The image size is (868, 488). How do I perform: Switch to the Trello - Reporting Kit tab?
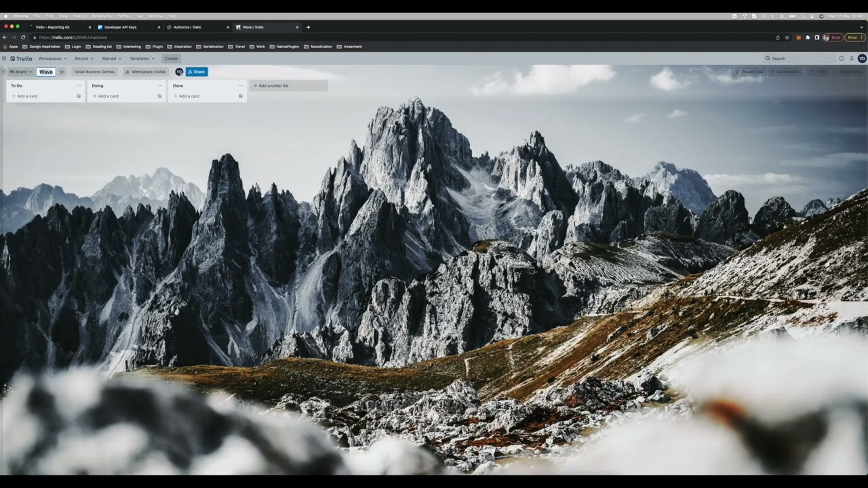click(60, 27)
